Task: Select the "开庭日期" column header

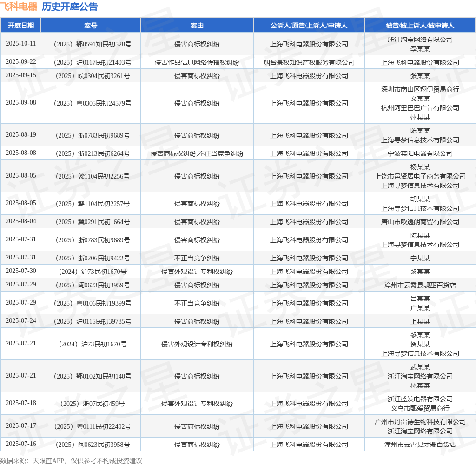Action: pyautogui.click(x=20, y=26)
